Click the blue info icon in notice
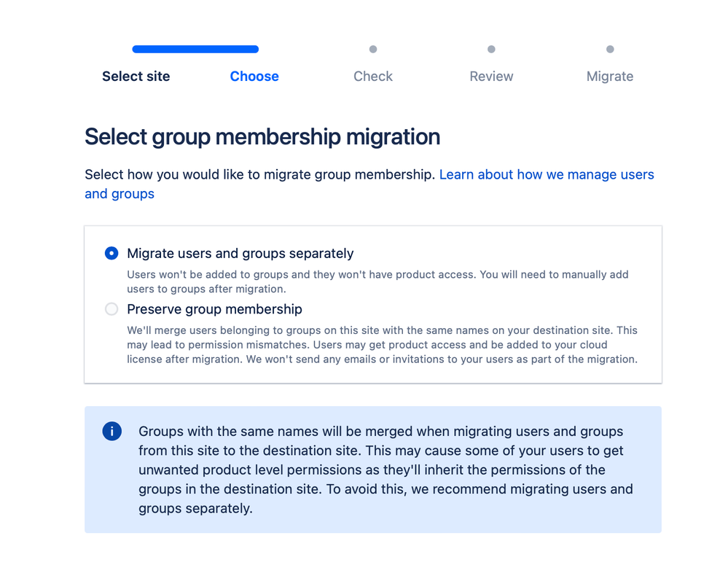Viewport: 728px width, 565px height. click(112, 431)
